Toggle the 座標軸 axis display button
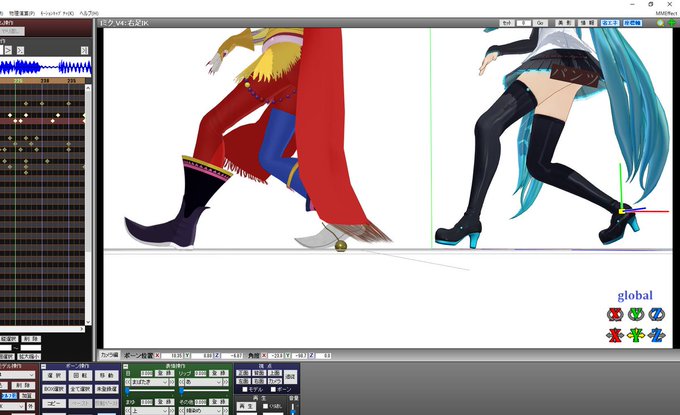Viewport: 680px width, 415px height. point(632,23)
